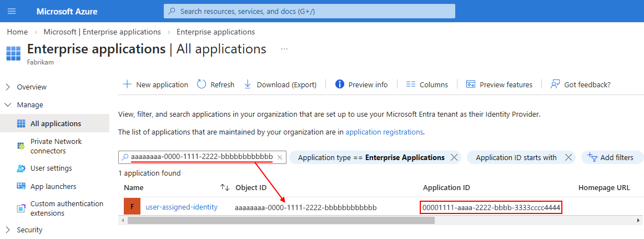The width and height of the screenshot is (644, 239).
Task: Open Private Network connectors
Action: (x=56, y=146)
